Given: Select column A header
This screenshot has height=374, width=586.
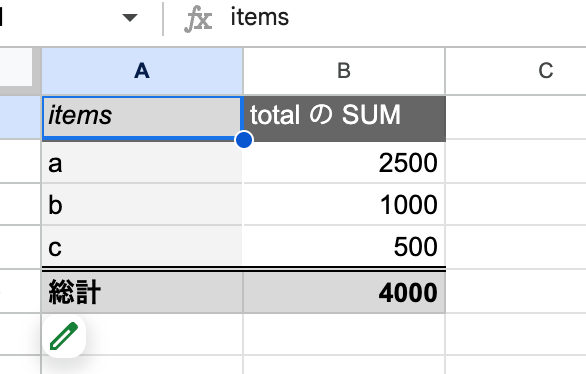Looking at the screenshot, I should click(x=142, y=71).
